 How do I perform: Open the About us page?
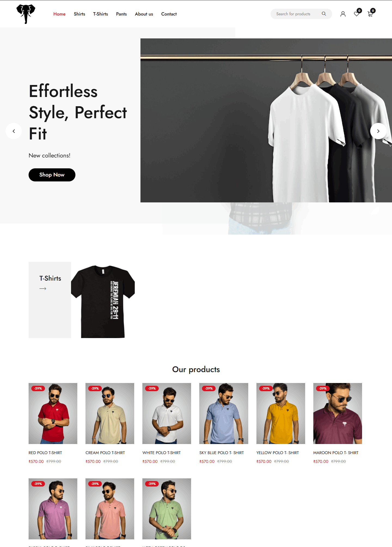(x=144, y=14)
